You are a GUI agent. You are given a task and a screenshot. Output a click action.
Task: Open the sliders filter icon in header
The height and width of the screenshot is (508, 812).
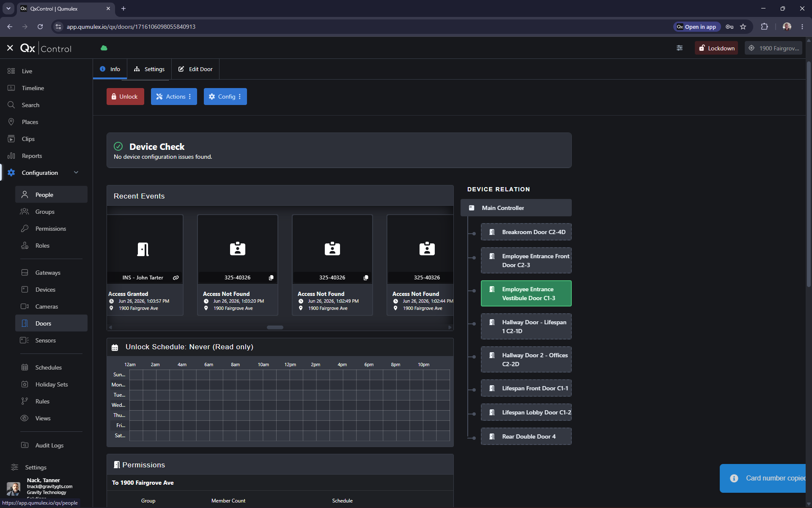tap(680, 48)
